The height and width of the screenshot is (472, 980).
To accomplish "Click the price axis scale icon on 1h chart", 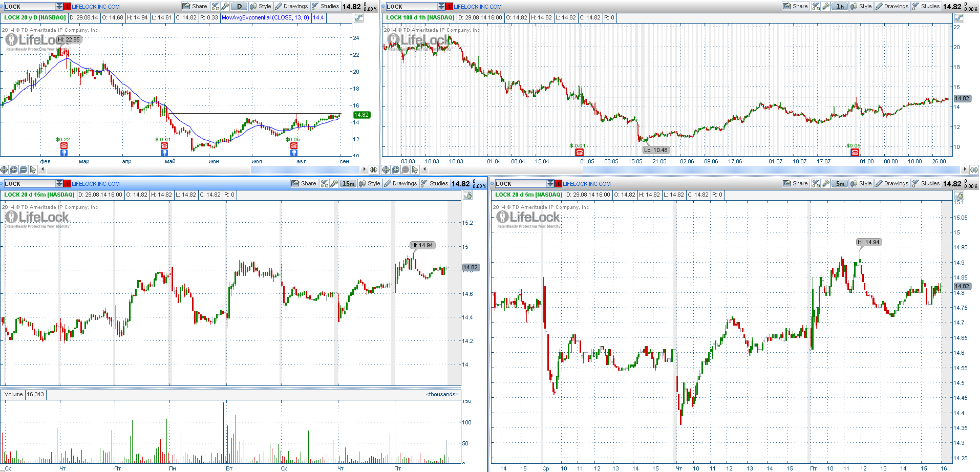I will 959,18.
